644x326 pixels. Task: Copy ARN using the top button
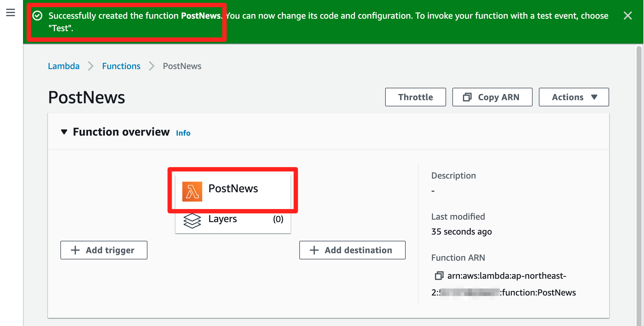[x=492, y=97]
